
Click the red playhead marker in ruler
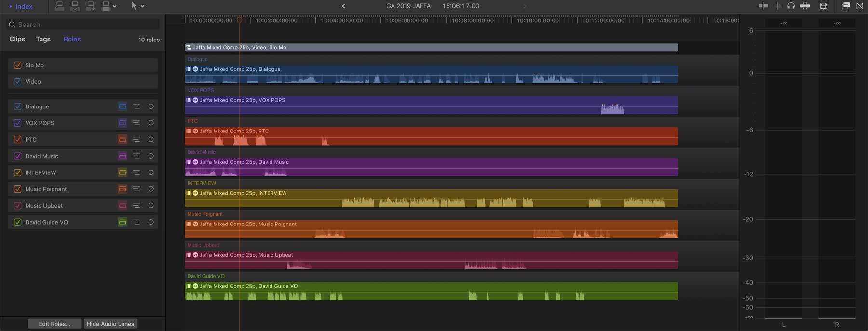pyautogui.click(x=239, y=20)
